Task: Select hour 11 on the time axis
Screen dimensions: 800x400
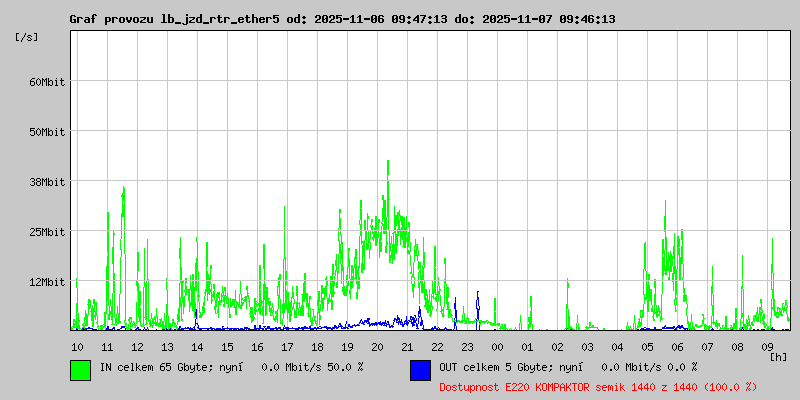Action: coord(107,346)
